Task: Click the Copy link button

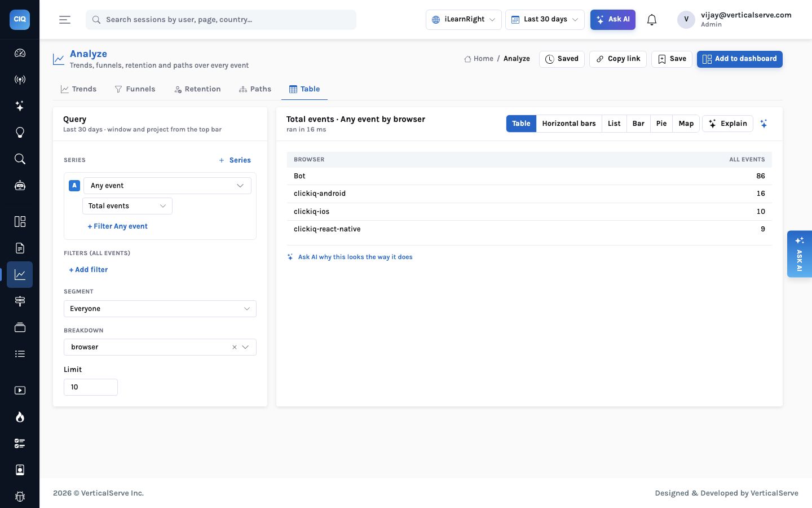Action: [618, 59]
